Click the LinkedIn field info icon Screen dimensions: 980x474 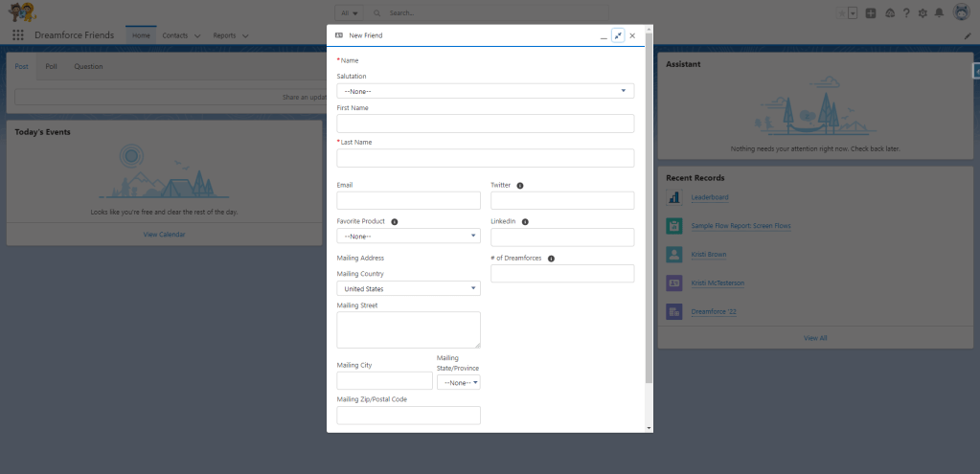[x=525, y=221]
